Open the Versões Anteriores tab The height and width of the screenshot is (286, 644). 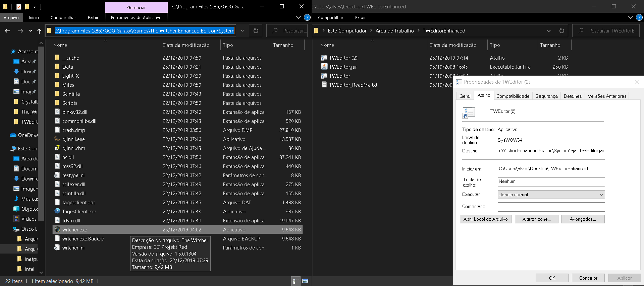pos(607,96)
